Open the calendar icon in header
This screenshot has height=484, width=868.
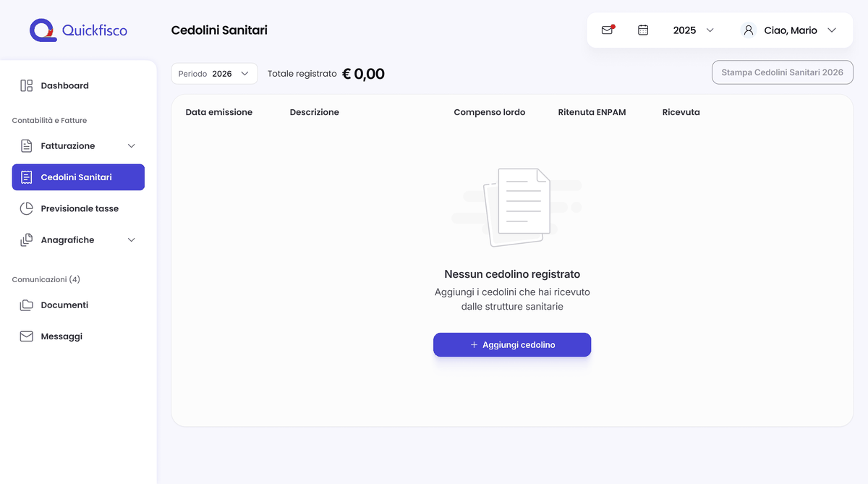pyautogui.click(x=643, y=30)
